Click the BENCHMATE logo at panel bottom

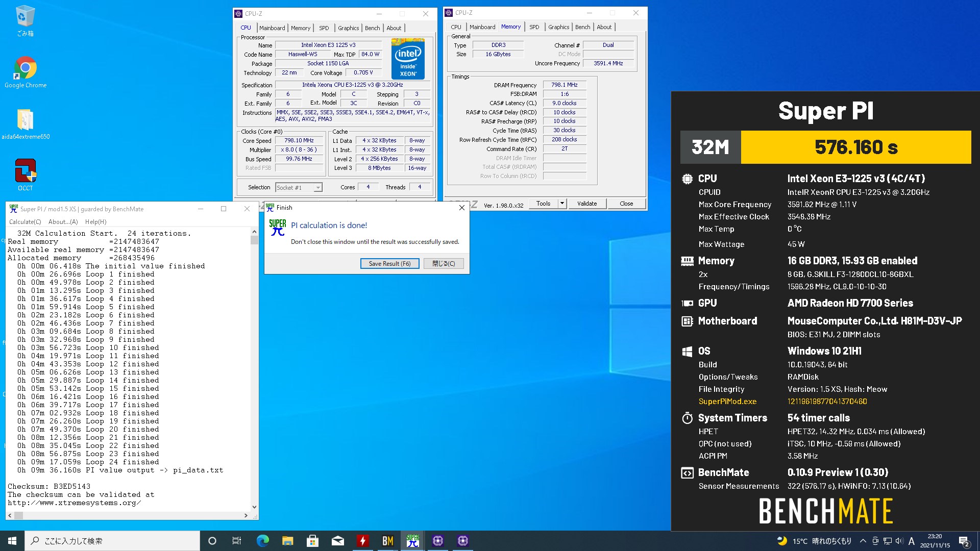coord(825,512)
